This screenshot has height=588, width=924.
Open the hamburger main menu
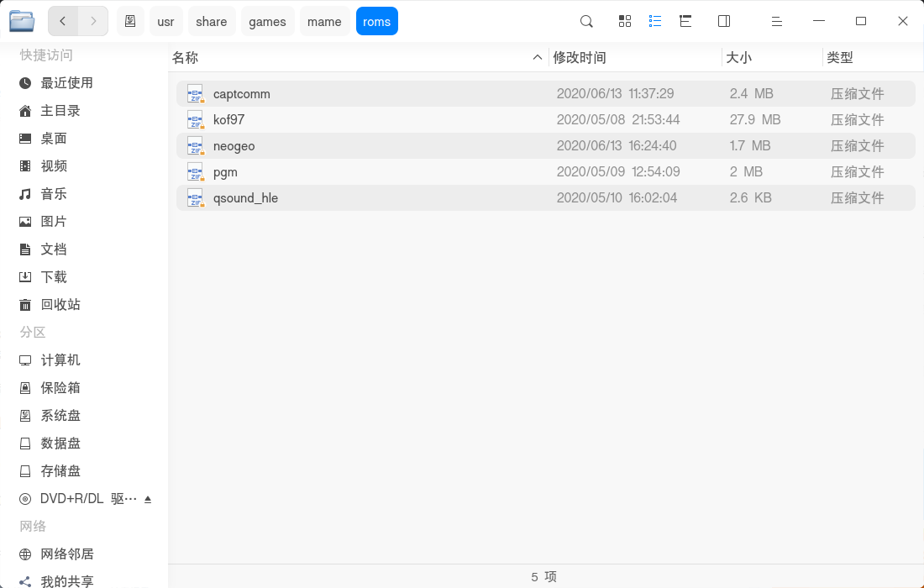coord(777,21)
